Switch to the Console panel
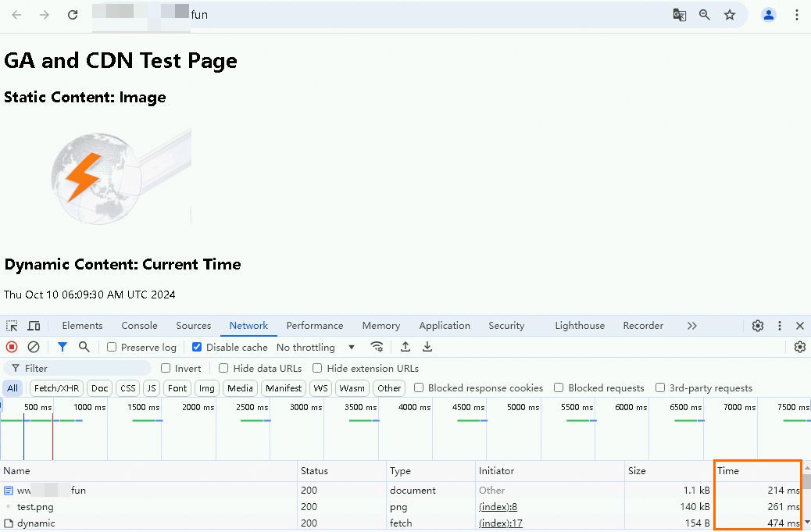The image size is (811, 532). (139, 325)
